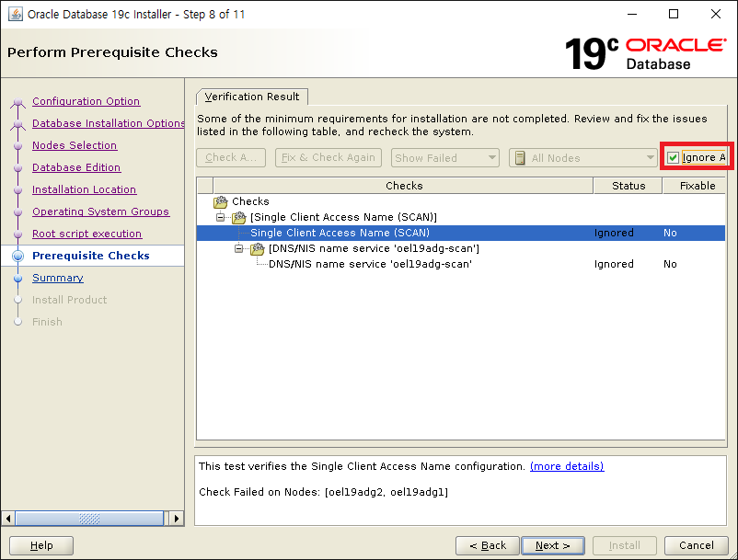Open the Installation Location step
Viewport: 738px width, 560px height.
click(85, 189)
